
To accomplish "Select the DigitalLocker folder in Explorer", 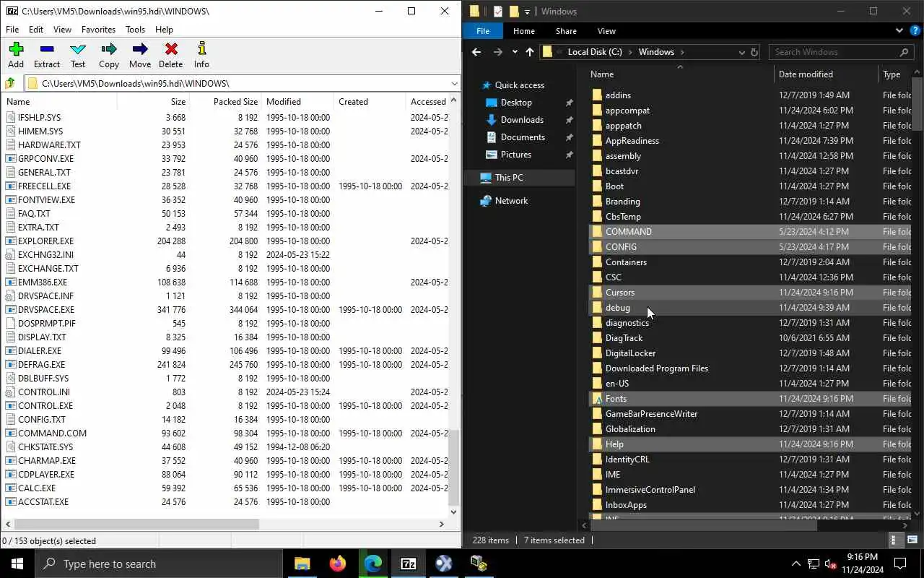I will tap(749, 353).
